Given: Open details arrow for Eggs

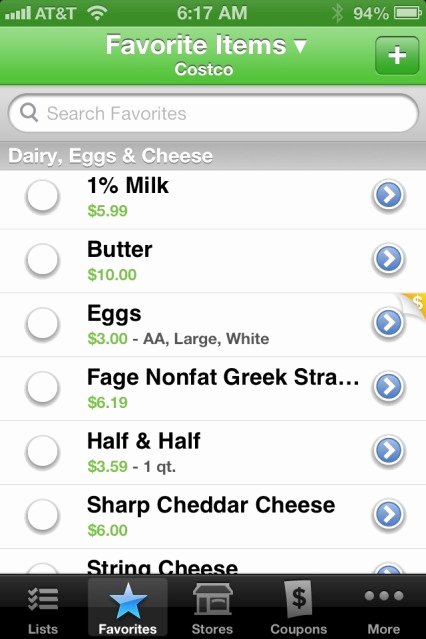Looking at the screenshot, I should pyautogui.click(x=388, y=323).
